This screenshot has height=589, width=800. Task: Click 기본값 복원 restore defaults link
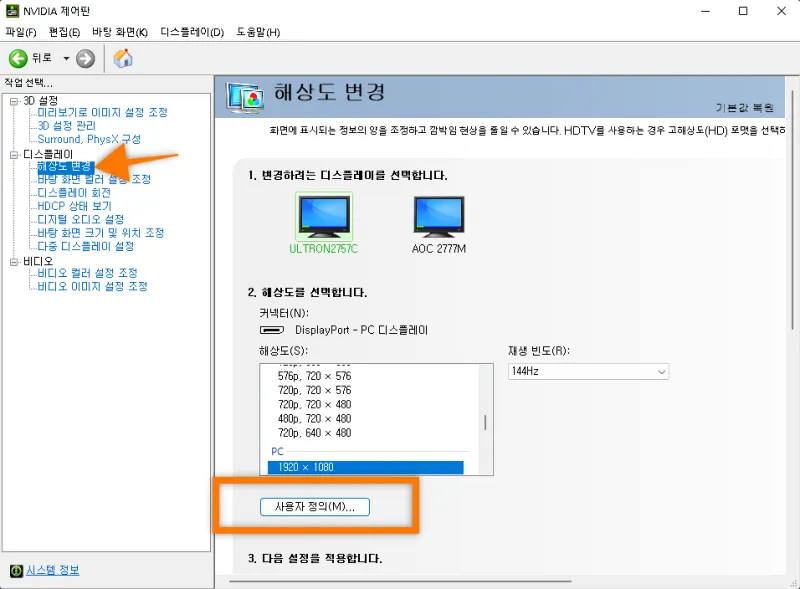click(x=744, y=108)
